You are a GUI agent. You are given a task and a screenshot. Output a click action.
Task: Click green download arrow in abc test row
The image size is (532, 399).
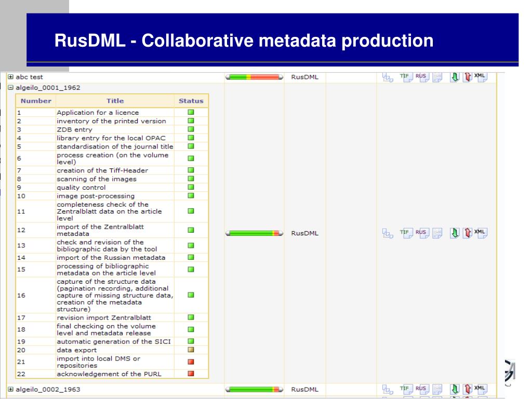tap(455, 77)
